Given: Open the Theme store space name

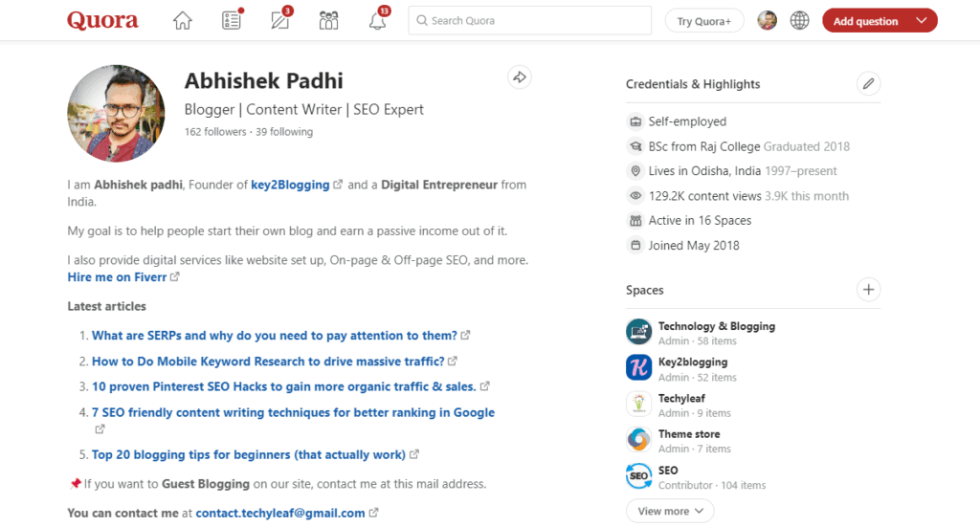Looking at the screenshot, I should pyautogui.click(x=689, y=434).
